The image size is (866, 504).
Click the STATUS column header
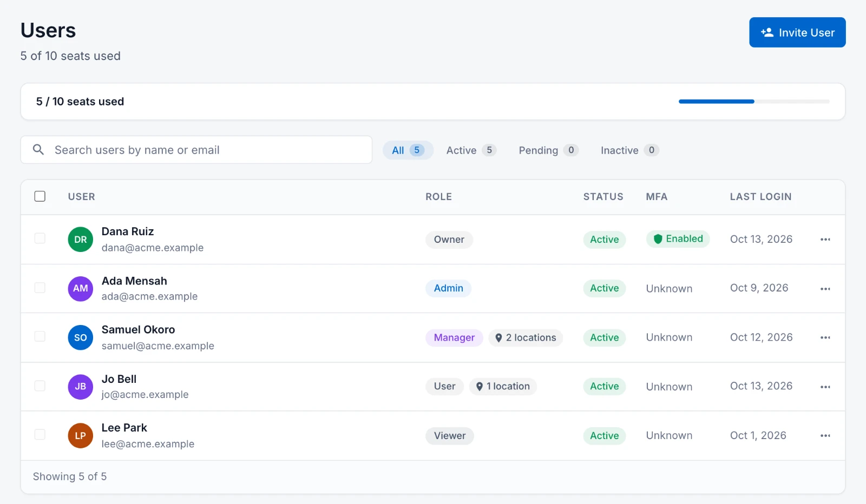(x=603, y=197)
